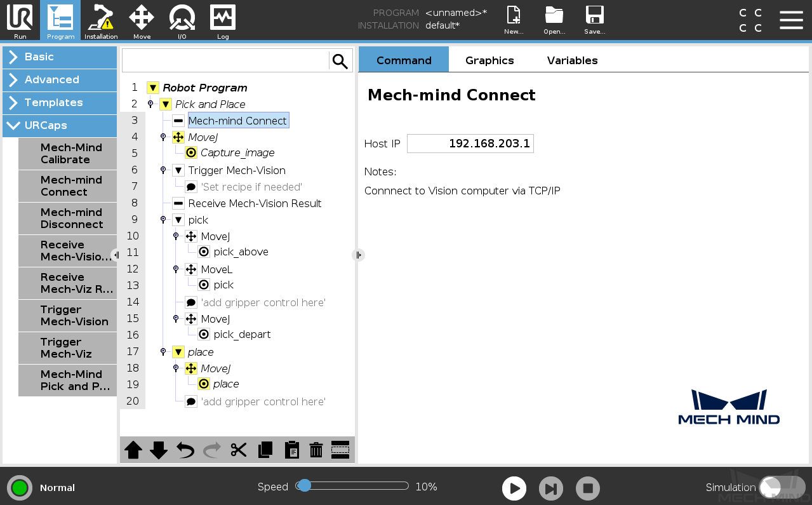The width and height of the screenshot is (812, 505).
Task: Collapse the place folder node
Action: (x=178, y=352)
